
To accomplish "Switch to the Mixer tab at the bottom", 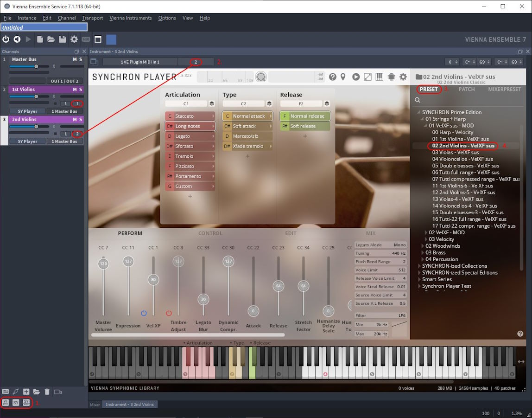I will pos(95,405).
